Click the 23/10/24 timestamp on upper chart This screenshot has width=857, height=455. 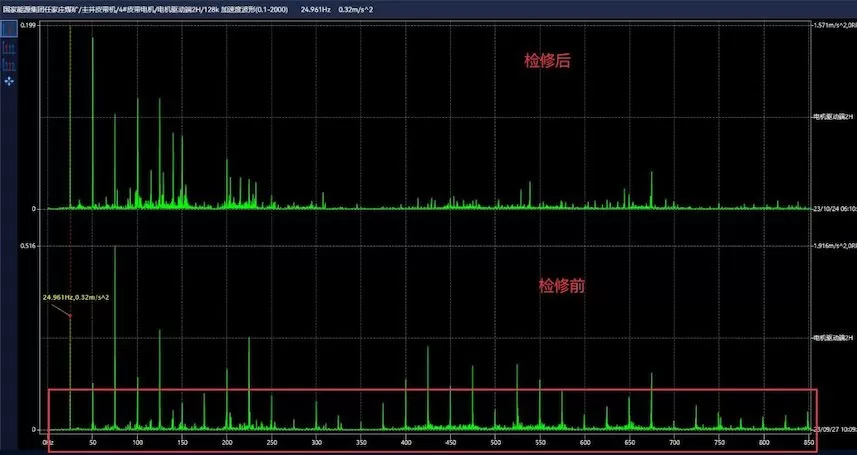tap(834, 209)
